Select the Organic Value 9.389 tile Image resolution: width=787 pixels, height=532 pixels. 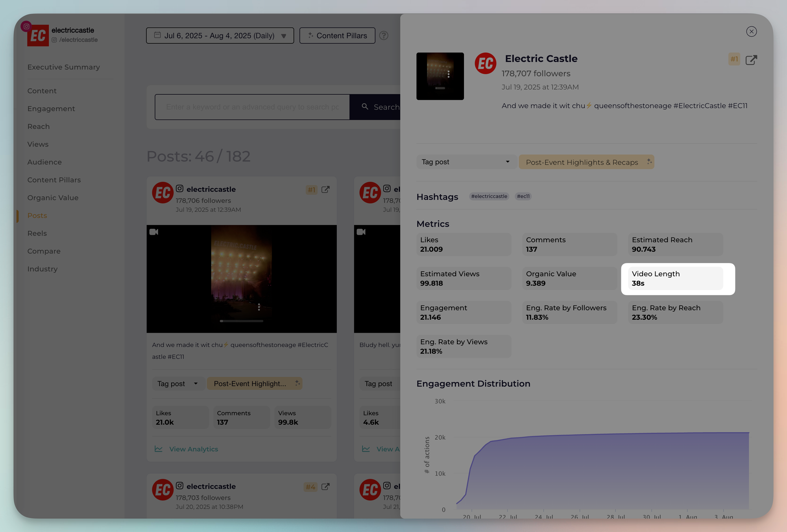[x=570, y=278]
